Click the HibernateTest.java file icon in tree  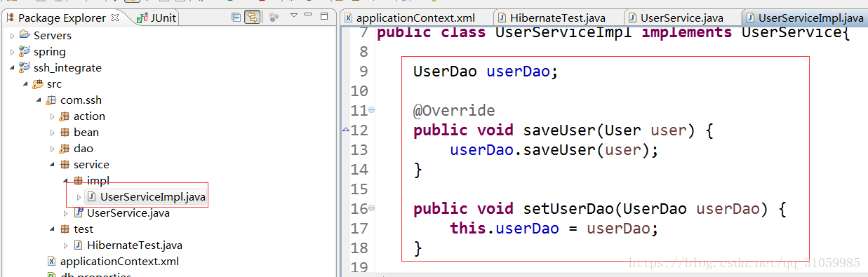tap(78, 245)
